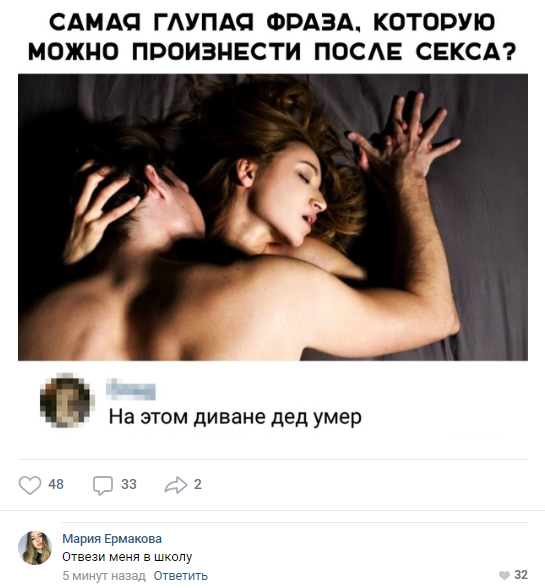
Task: Click the pixelated avatar in the embedded comment
Action: pyautogui.click(x=67, y=400)
